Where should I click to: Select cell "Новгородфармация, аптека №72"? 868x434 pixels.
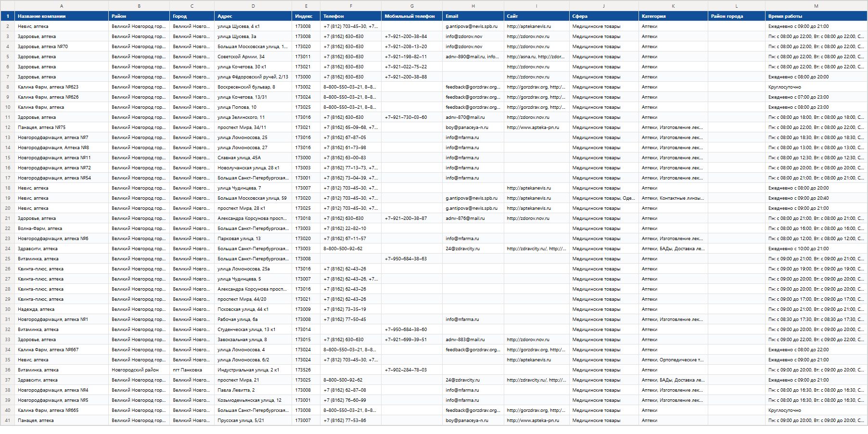[x=62, y=168]
